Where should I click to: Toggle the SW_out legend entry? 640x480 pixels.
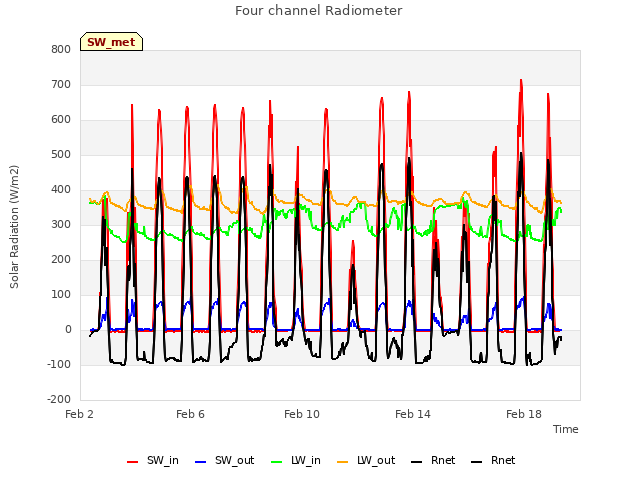click(224, 460)
